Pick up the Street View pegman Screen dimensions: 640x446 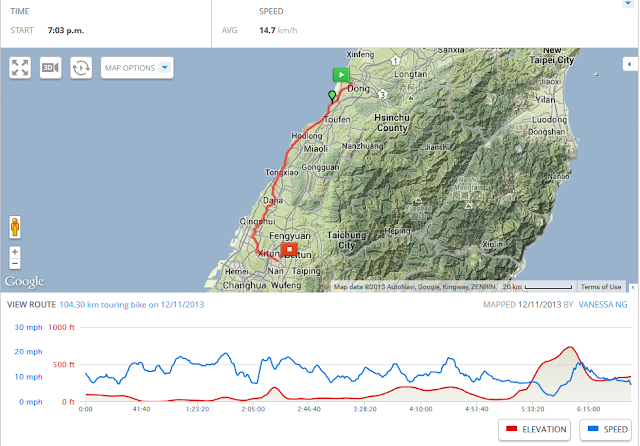pos(15,227)
